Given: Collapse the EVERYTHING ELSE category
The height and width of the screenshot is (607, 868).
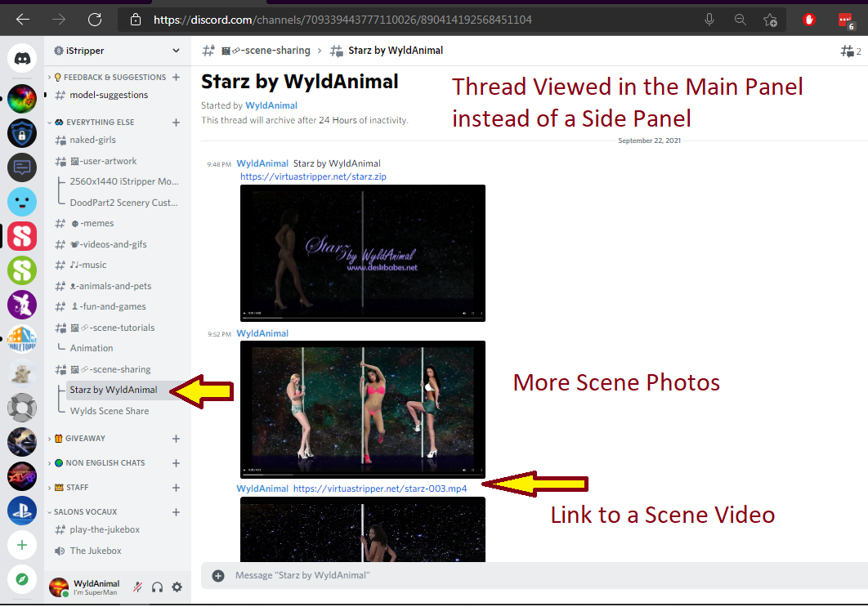Looking at the screenshot, I should (100, 123).
